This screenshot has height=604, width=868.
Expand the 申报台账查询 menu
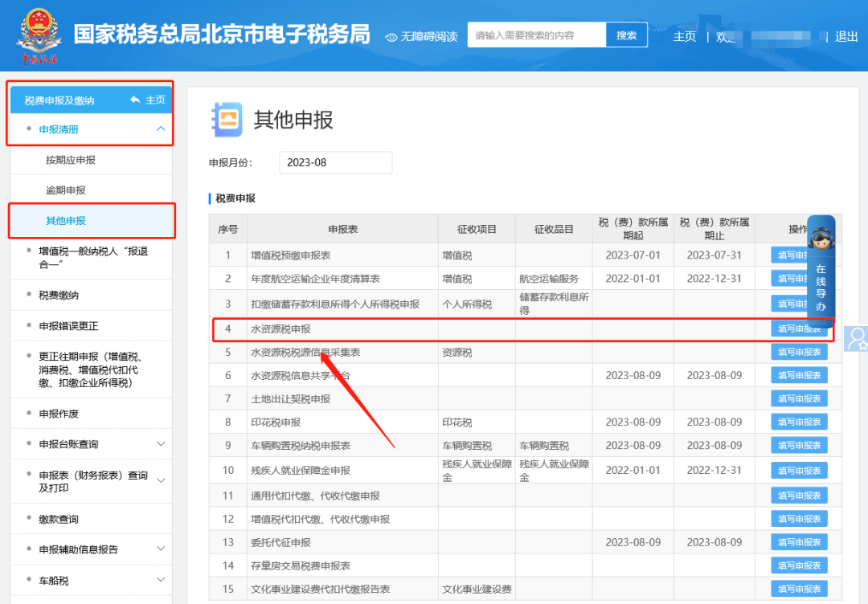pyautogui.click(x=161, y=444)
